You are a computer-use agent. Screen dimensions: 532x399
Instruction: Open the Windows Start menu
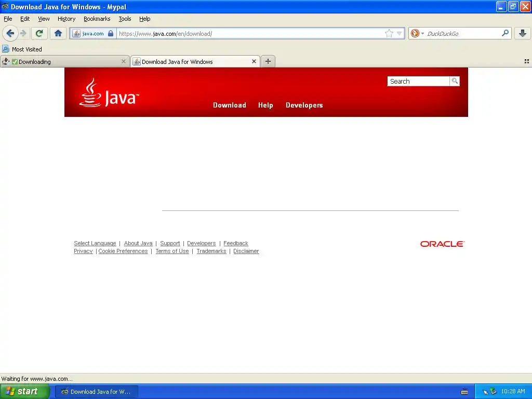click(25, 392)
